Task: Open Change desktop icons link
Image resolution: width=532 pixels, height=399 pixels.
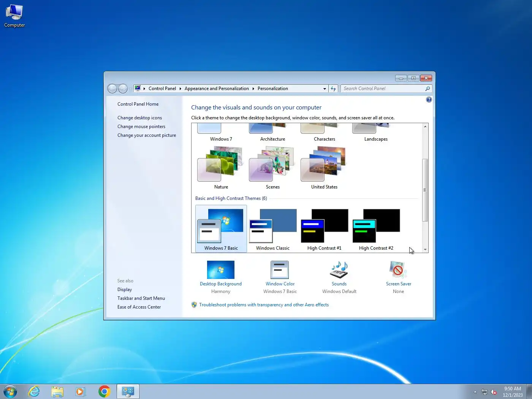Action: coord(139,118)
